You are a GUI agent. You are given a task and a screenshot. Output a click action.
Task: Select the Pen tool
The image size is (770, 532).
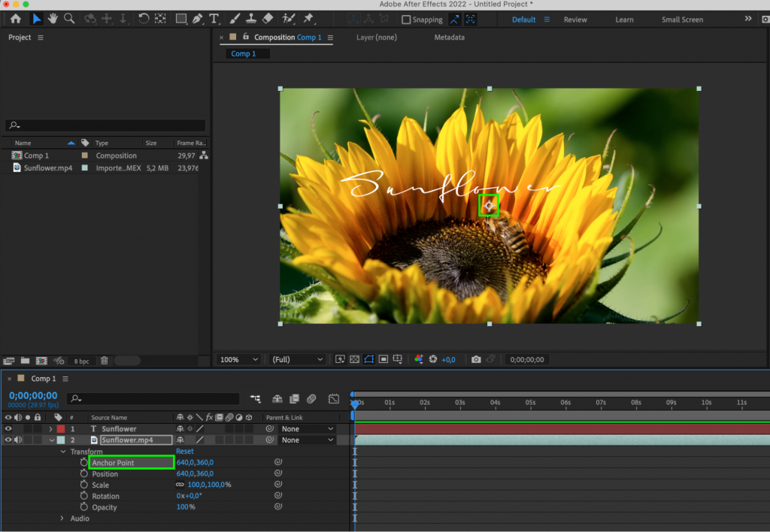pos(199,19)
